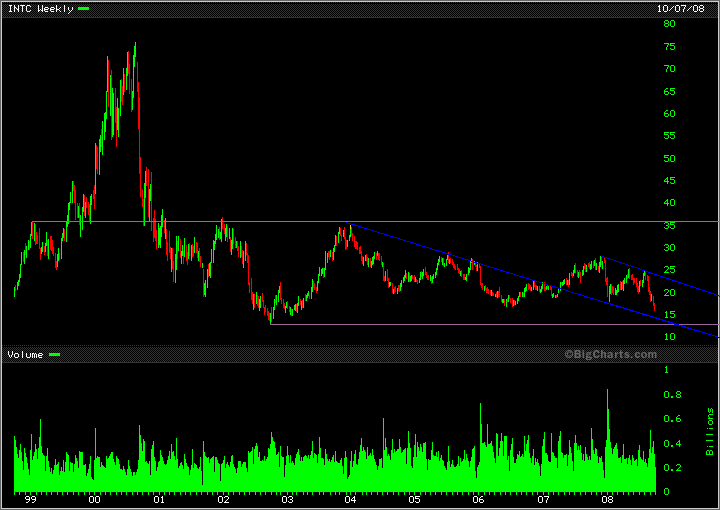Image resolution: width=720 pixels, height=510 pixels.
Task: Click the price axis label 45
Action: 669,180
